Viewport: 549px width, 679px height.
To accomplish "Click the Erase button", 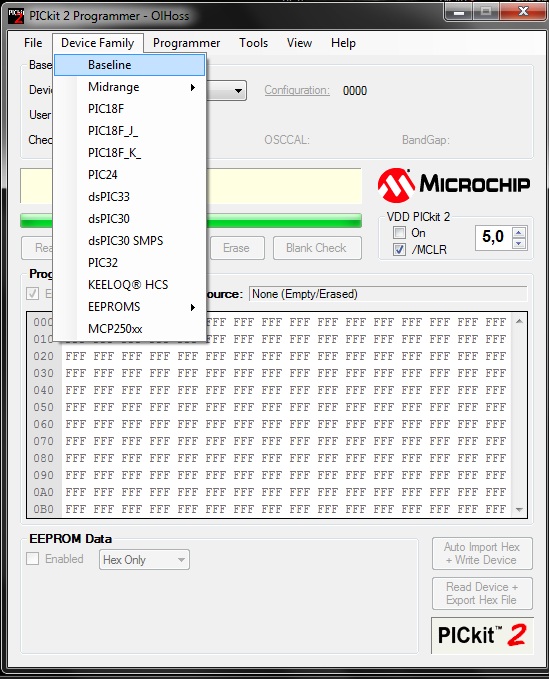I will click(x=237, y=248).
